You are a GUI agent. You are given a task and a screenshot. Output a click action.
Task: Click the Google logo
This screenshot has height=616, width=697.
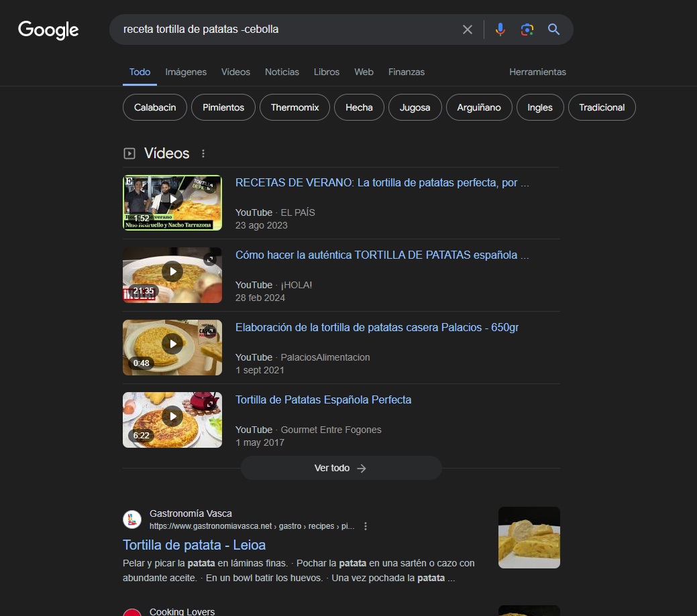point(48,29)
